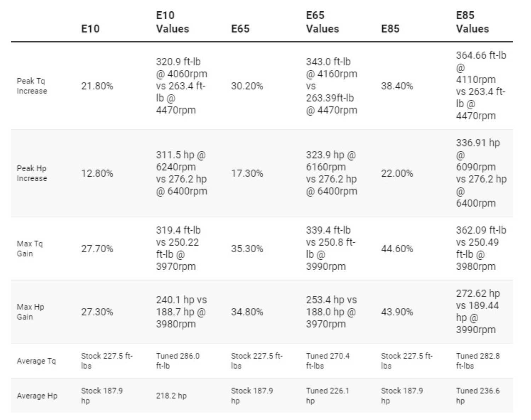This screenshot has height=420, width=531.
Task: Click the Max Hp Gain row label
Action: (30, 312)
